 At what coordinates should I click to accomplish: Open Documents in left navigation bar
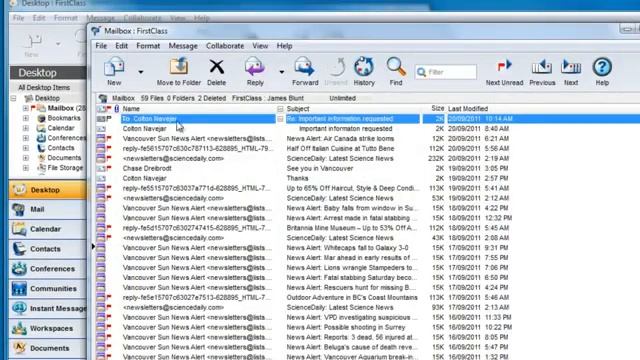(47, 348)
